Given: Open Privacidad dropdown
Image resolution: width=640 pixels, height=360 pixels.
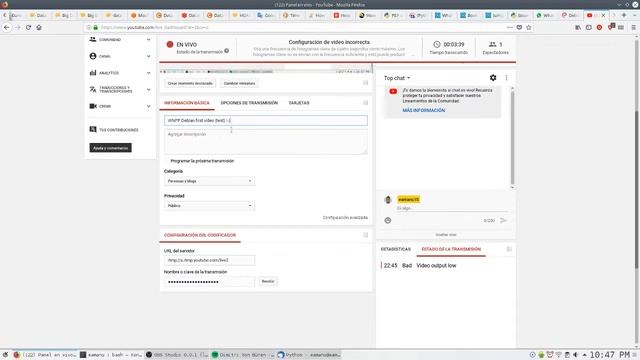Looking at the screenshot, I should coord(209,206).
